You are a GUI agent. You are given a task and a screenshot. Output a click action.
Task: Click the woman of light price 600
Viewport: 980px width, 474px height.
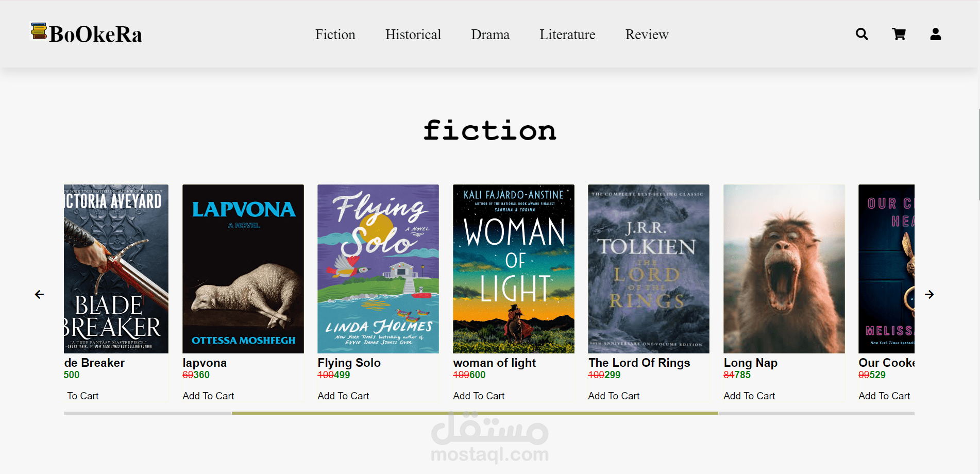point(477,375)
